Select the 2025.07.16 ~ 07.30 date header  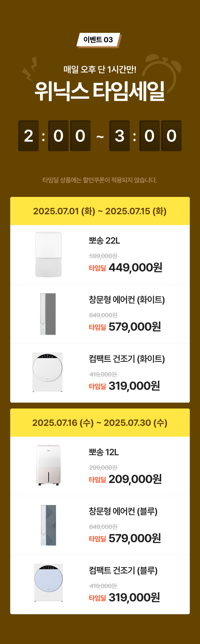pyautogui.click(x=100, y=423)
